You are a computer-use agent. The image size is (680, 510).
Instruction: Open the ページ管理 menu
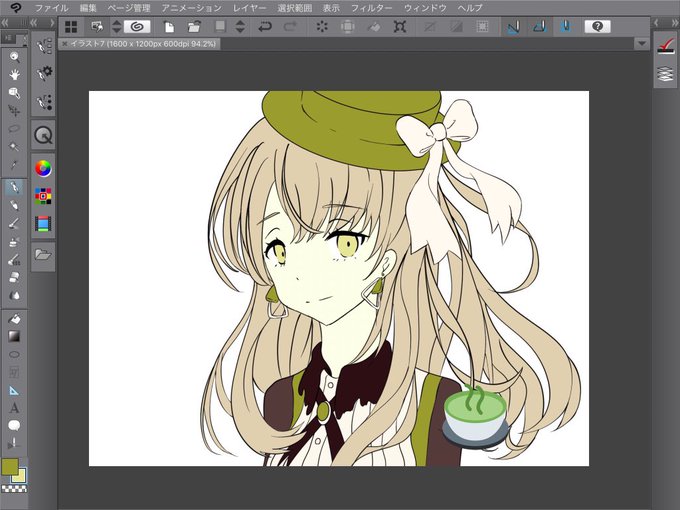click(x=129, y=8)
